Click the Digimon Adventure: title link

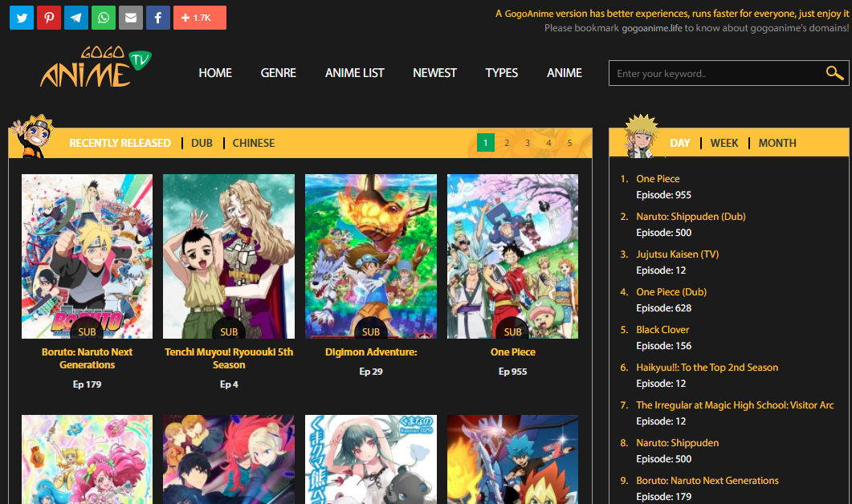(x=371, y=352)
